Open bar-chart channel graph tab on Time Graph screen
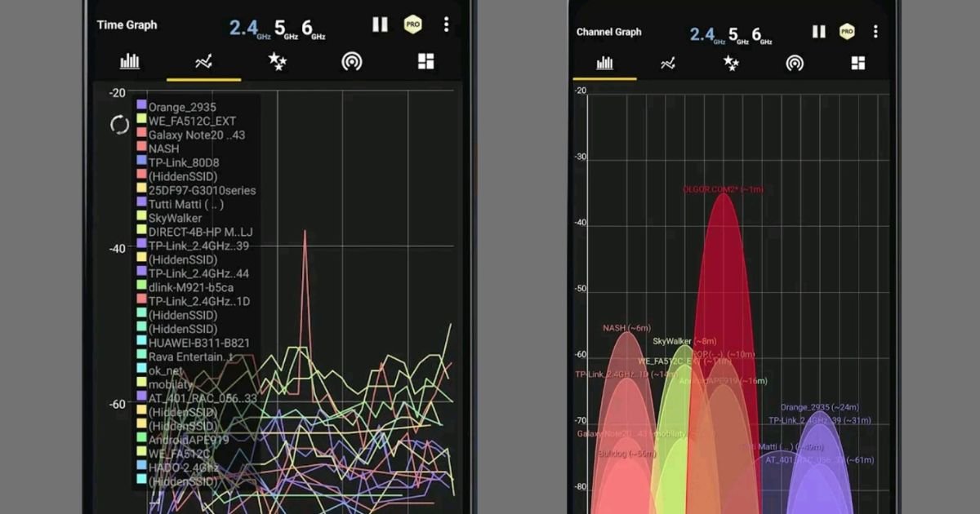This screenshot has width=980, height=514. [130, 61]
